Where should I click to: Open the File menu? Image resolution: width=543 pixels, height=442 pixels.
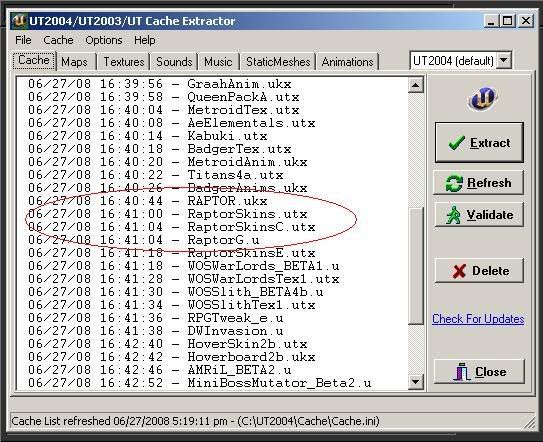click(23, 40)
